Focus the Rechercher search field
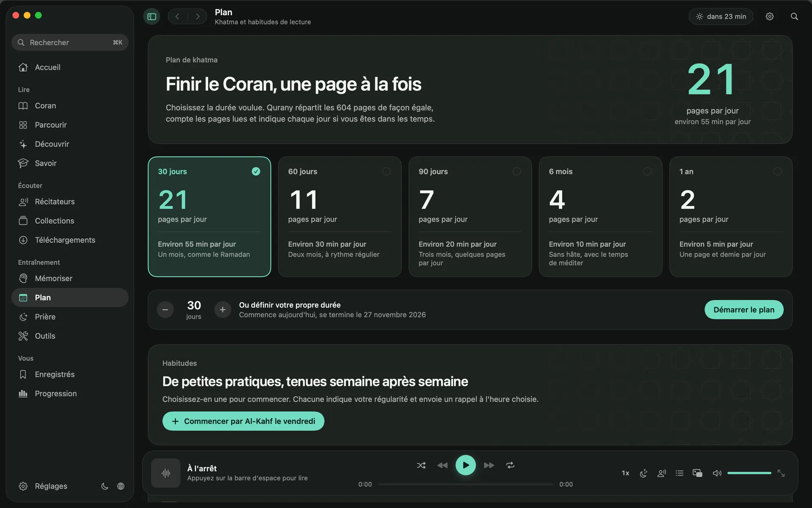Image resolution: width=812 pixels, height=508 pixels. click(x=70, y=42)
